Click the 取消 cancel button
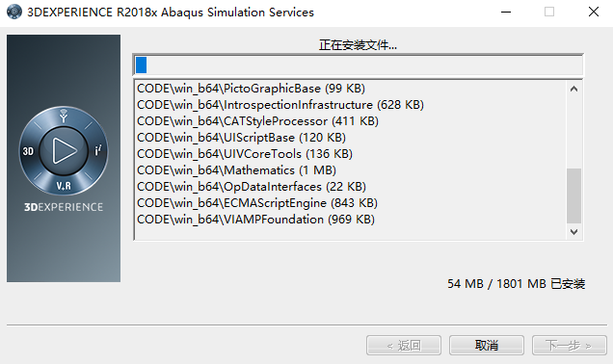The height and width of the screenshot is (364, 613). (487, 346)
